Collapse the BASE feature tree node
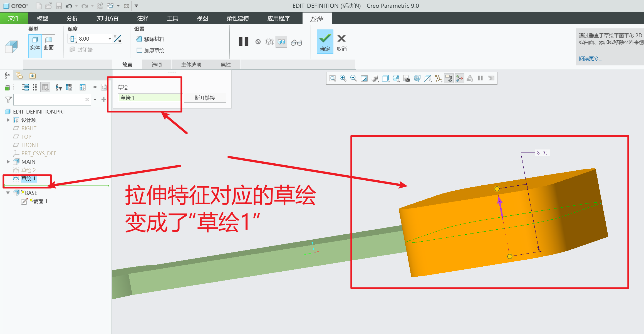Image resolution: width=644 pixels, height=334 pixels. 8,193
